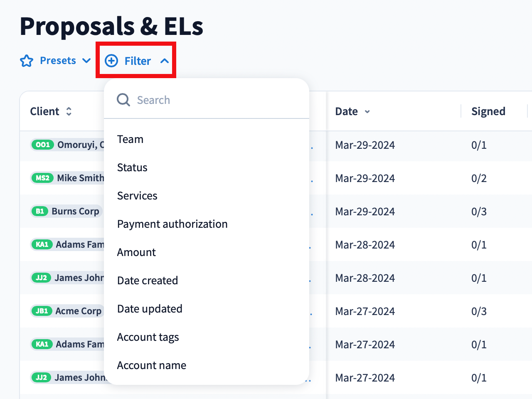Click the Signed column header

click(488, 111)
